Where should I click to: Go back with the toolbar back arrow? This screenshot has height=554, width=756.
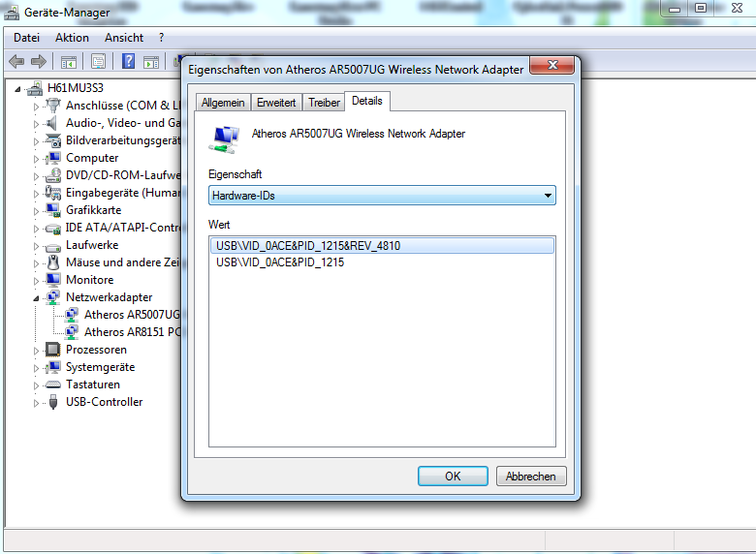pos(16,61)
